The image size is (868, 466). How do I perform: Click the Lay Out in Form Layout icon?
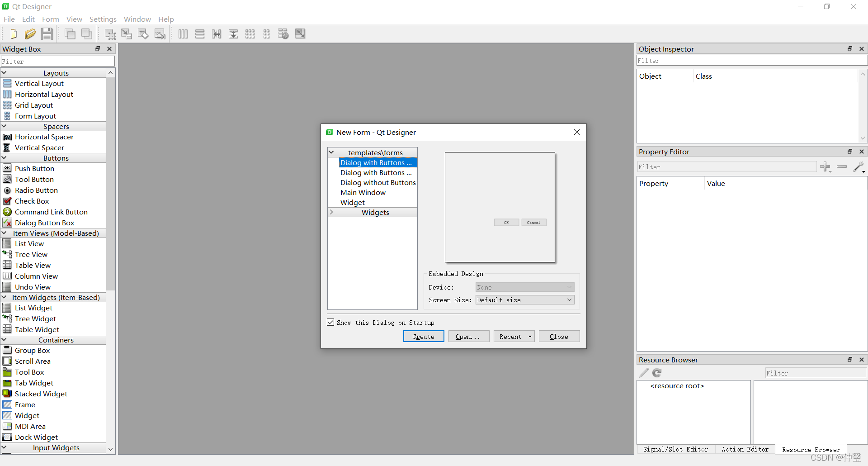pos(267,34)
